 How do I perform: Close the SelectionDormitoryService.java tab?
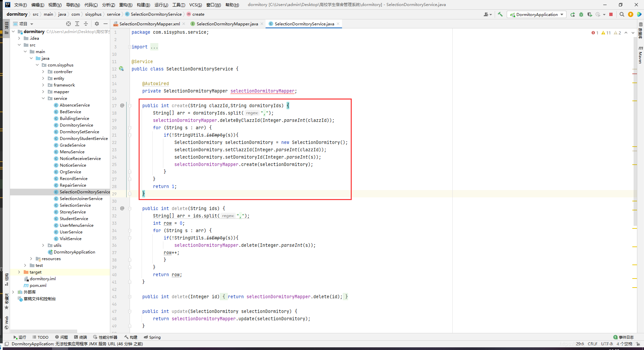[x=338, y=24]
